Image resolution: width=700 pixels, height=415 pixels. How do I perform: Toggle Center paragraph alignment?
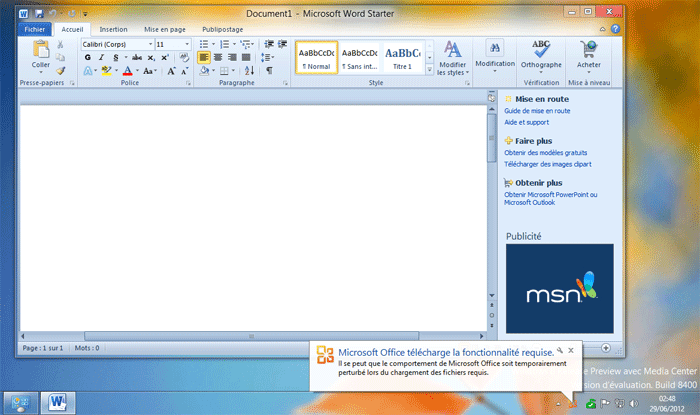(218, 58)
